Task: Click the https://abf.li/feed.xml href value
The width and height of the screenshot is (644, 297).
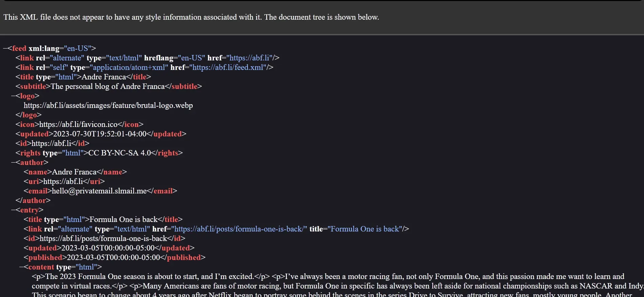Action: [228, 68]
